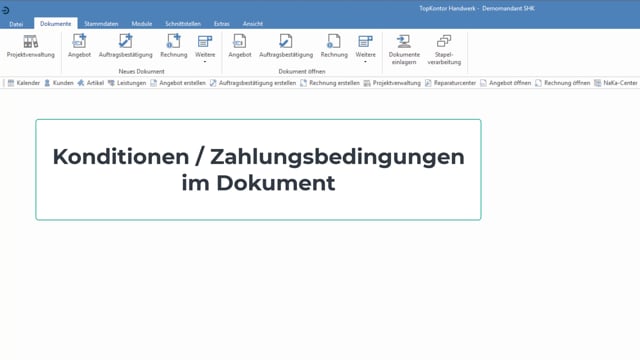Image resolution: width=640 pixels, height=360 pixels.
Task: Open the Ansicht tab
Action: 253,24
